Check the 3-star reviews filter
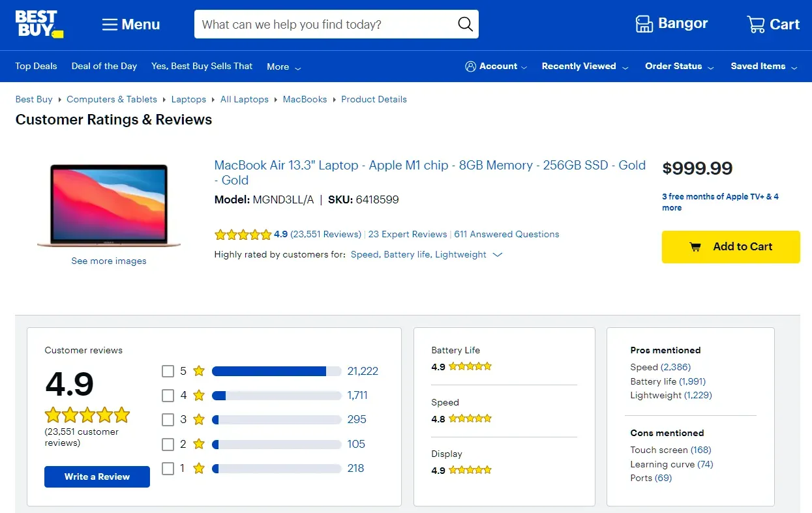812x513 pixels. pos(167,419)
